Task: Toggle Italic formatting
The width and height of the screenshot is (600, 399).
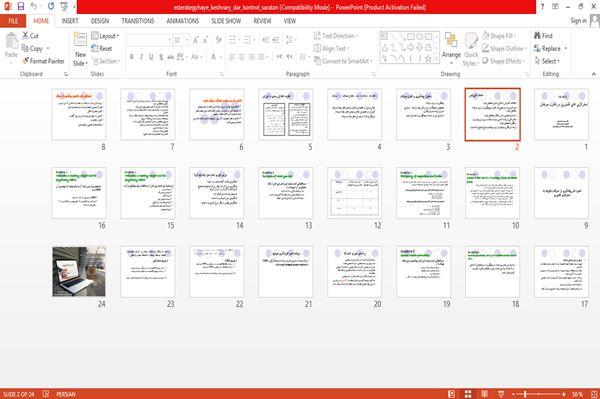Action: click(x=141, y=57)
